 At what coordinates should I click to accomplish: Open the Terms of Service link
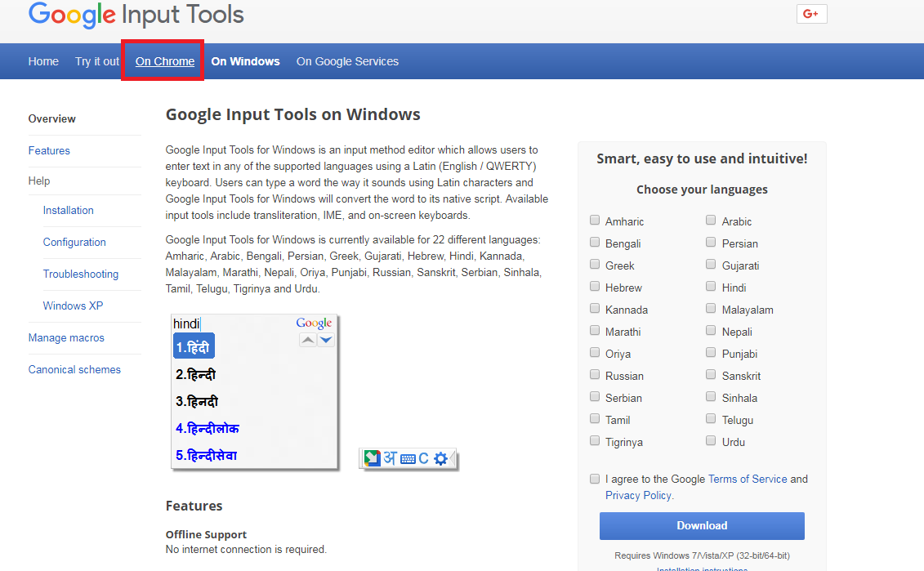click(748, 479)
